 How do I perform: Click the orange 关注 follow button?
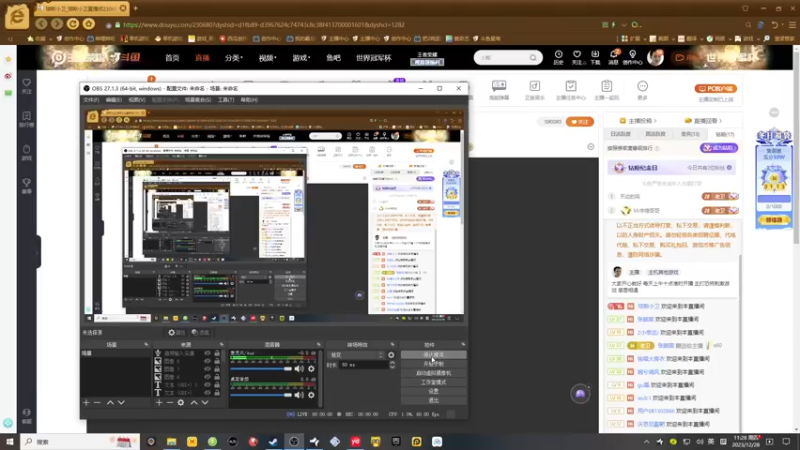coord(580,122)
